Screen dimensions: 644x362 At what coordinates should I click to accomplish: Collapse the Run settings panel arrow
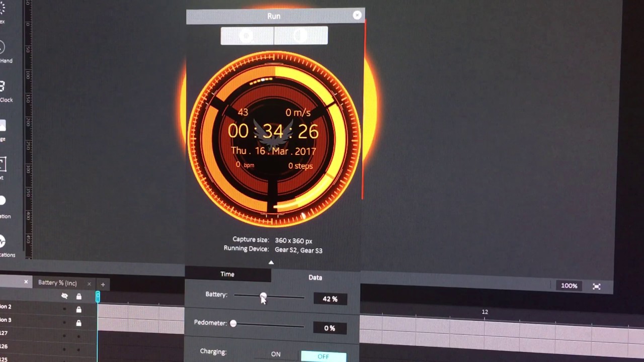tap(271, 262)
